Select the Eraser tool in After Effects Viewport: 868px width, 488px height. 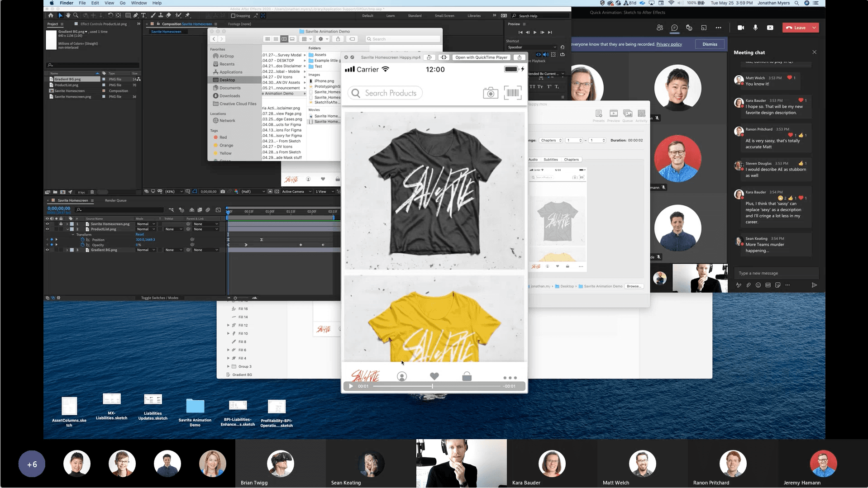(x=169, y=15)
